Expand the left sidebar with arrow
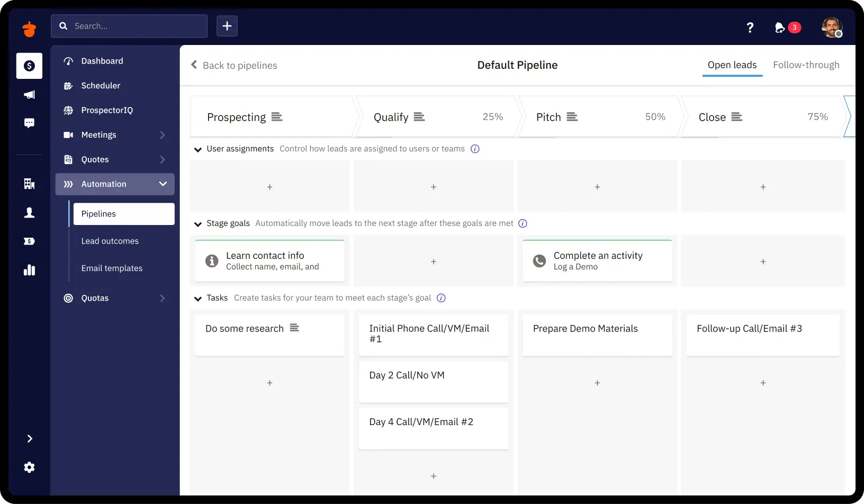 pyautogui.click(x=29, y=438)
